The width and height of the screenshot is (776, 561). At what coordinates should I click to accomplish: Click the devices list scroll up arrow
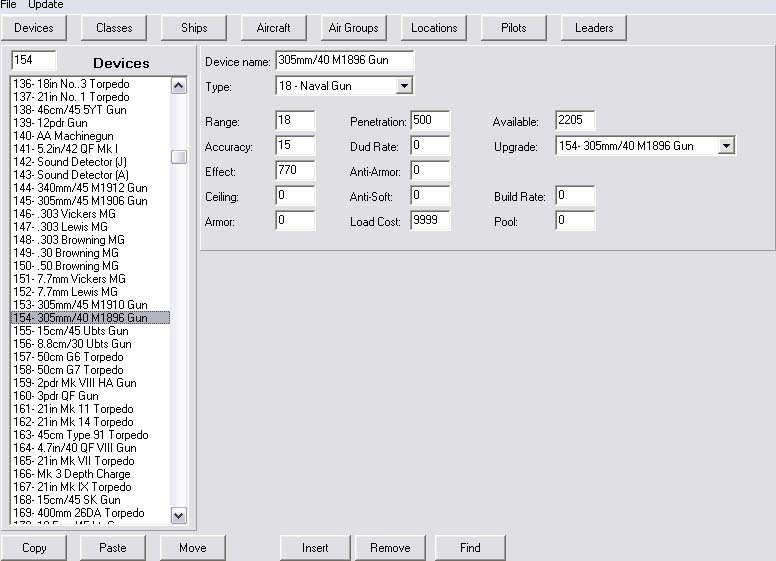[179, 86]
